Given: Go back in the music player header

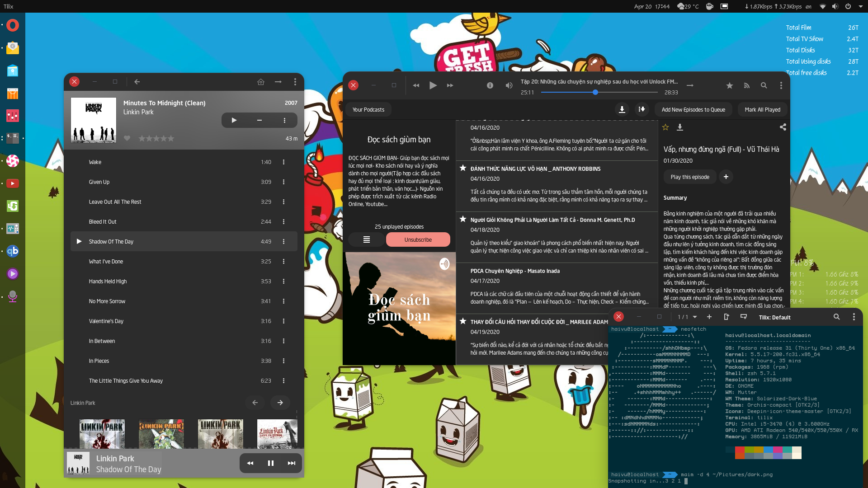Looking at the screenshot, I should pyautogui.click(x=137, y=82).
